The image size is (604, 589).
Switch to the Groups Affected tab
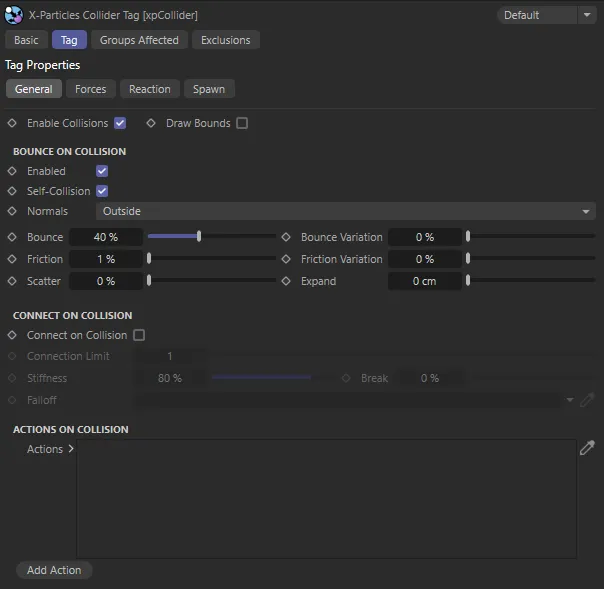click(139, 40)
